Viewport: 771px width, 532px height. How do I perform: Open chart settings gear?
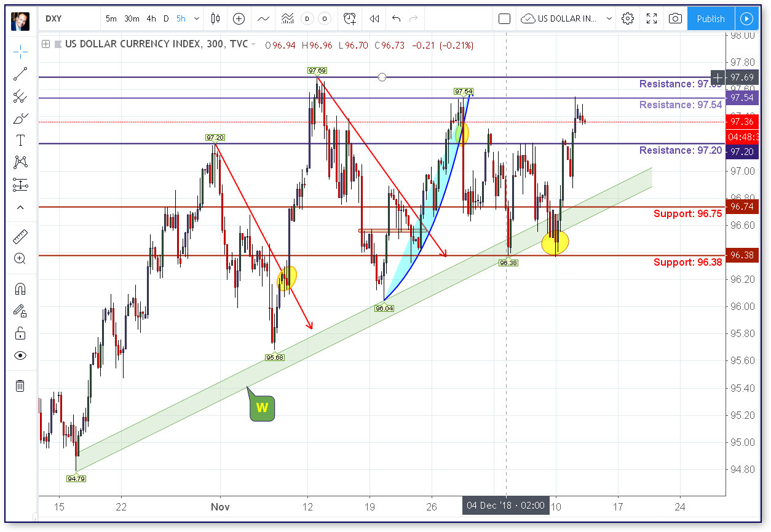[x=627, y=18]
